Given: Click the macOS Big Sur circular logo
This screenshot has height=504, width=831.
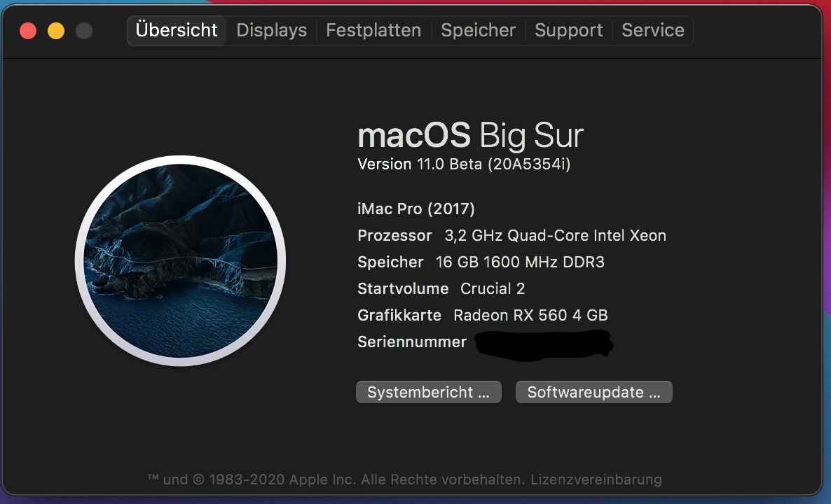Looking at the screenshot, I should (180, 260).
